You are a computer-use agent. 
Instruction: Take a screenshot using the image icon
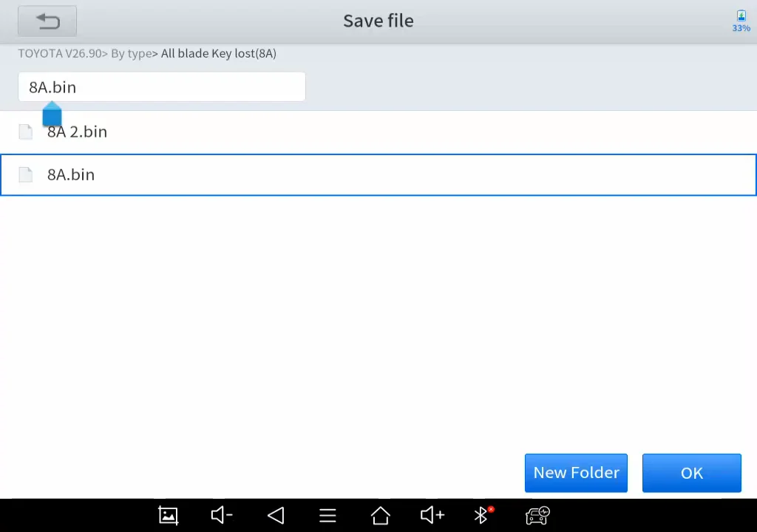click(x=169, y=516)
